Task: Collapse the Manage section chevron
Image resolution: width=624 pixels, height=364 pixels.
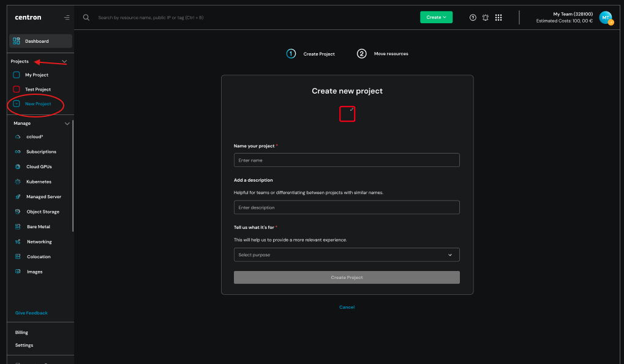Action: click(x=67, y=124)
